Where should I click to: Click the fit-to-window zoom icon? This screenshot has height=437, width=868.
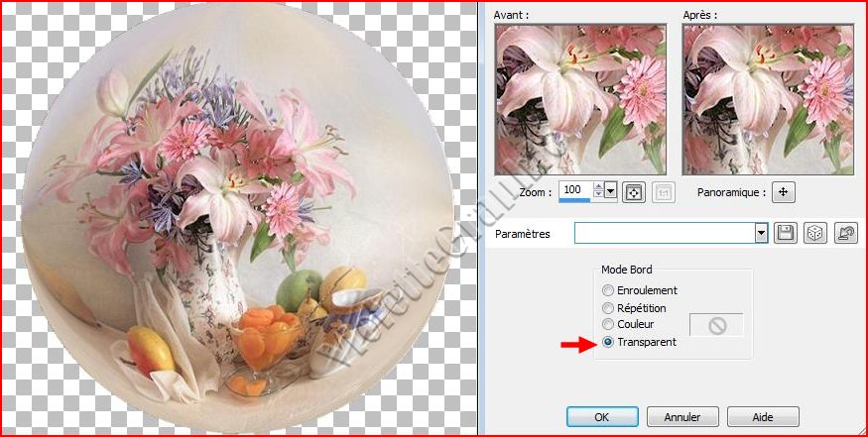tap(633, 191)
